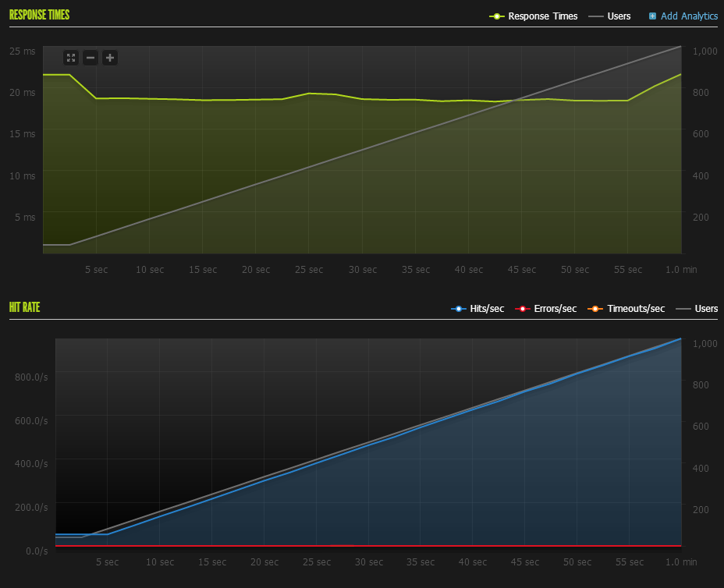The image size is (724, 588).
Task: Toggle the Errors/sec legend series
Action: [x=546, y=309]
